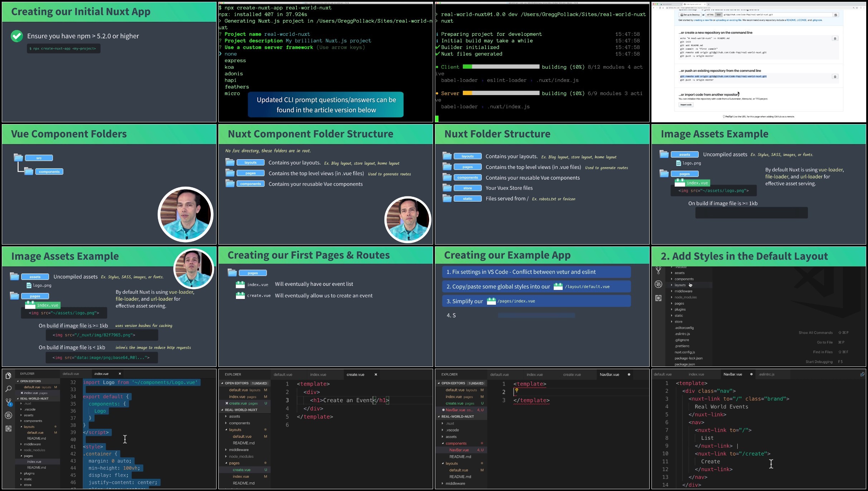Screen dimensions: 868x491
Task: Open Explorer icon in index.vue frame's activity bar
Action: click(8, 376)
